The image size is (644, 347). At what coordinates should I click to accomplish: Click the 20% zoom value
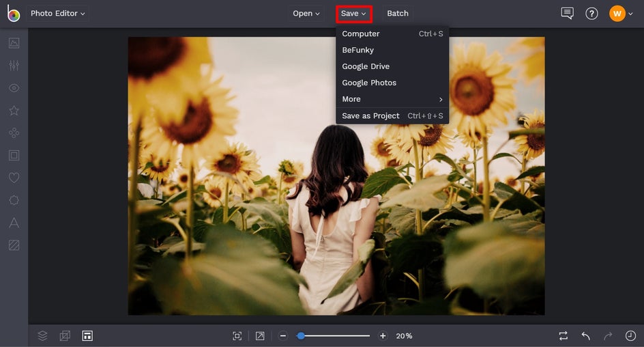click(404, 336)
